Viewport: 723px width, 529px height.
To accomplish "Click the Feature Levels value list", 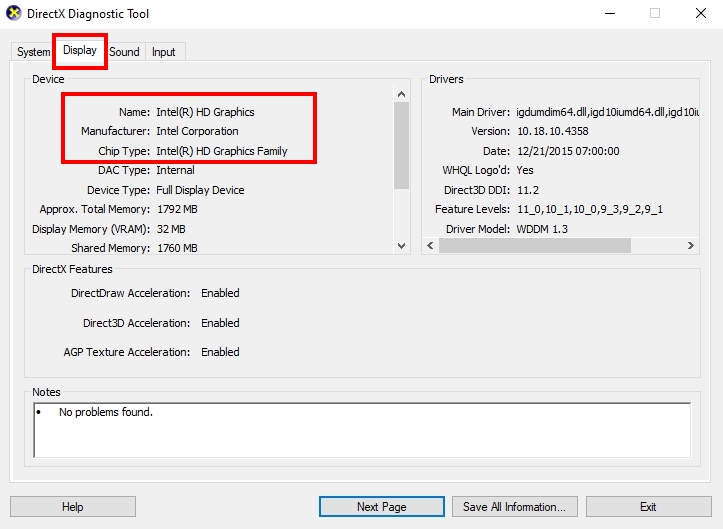I will click(x=590, y=209).
